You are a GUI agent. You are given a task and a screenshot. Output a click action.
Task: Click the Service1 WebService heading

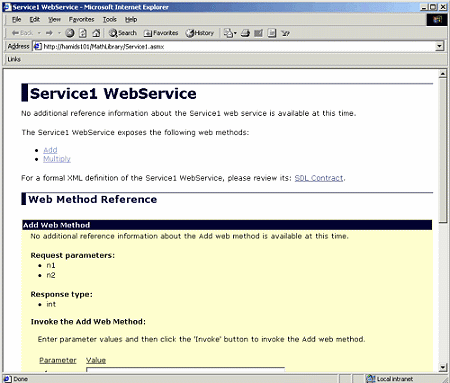pos(113,93)
